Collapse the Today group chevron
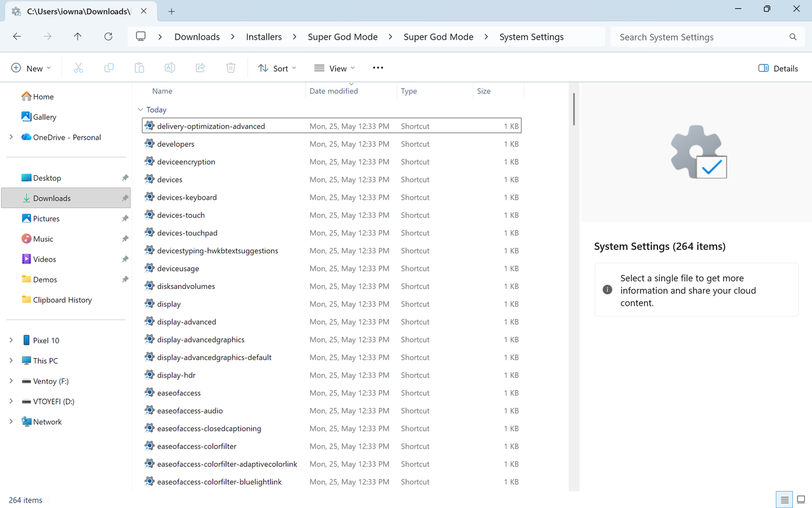 pyautogui.click(x=140, y=110)
